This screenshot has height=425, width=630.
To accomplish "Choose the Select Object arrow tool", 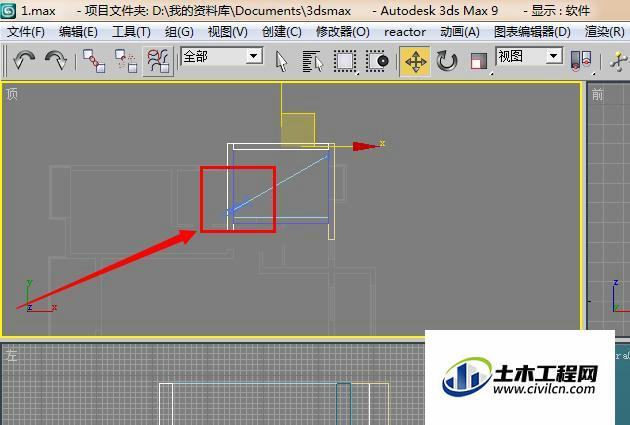I will [x=282, y=61].
